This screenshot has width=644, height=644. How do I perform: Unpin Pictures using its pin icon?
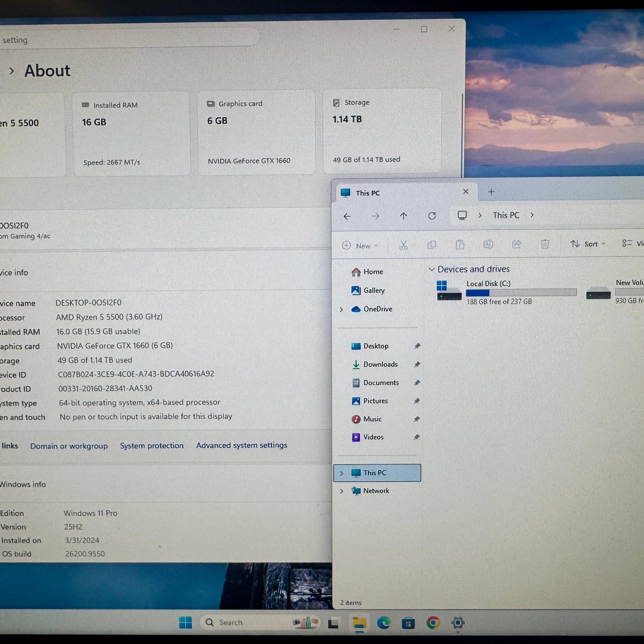tap(417, 401)
